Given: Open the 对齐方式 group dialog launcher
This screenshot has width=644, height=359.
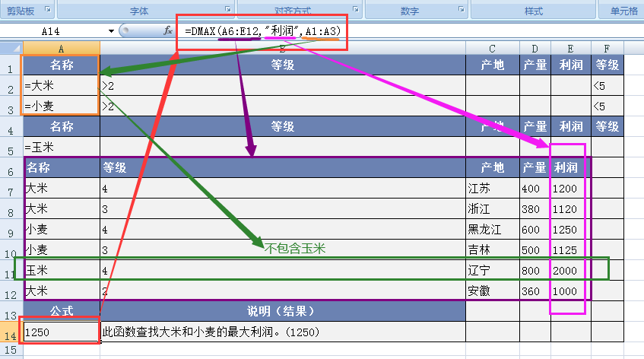Looking at the screenshot, I should (356, 9).
